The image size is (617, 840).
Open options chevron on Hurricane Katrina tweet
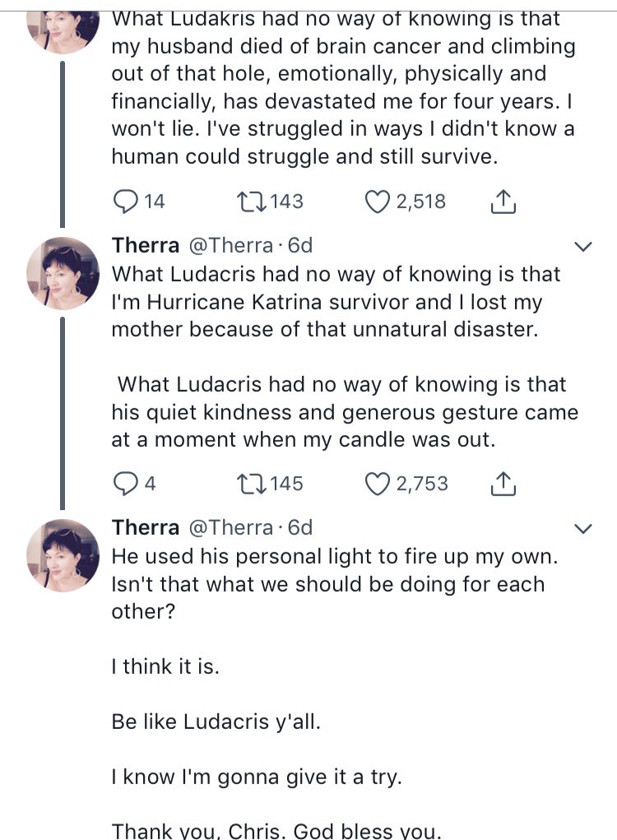(x=583, y=247)
